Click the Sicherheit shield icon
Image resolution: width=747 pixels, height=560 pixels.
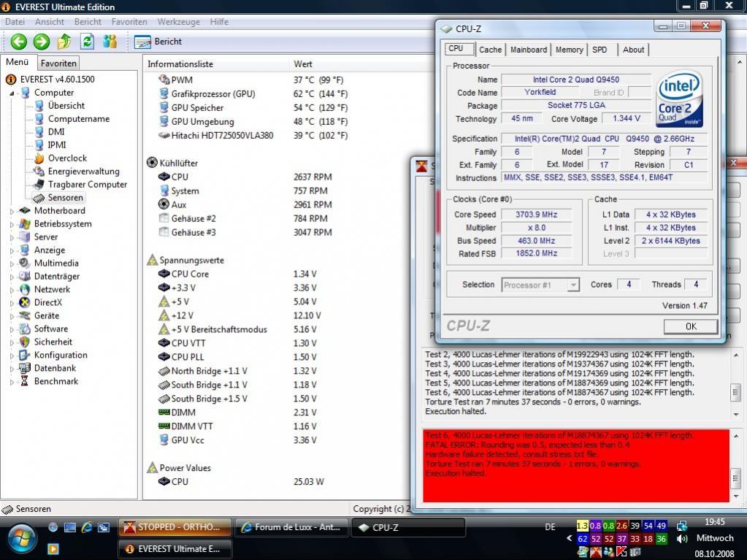25,342
